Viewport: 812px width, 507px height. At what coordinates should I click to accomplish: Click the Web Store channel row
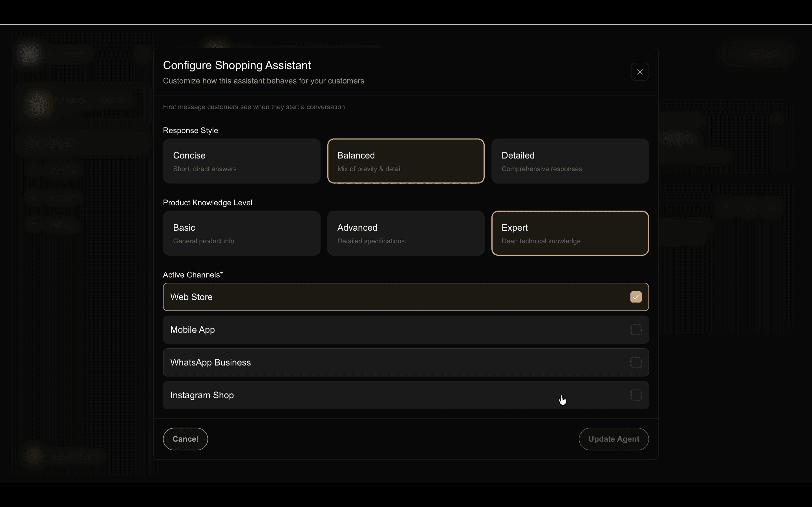point(369,297)
